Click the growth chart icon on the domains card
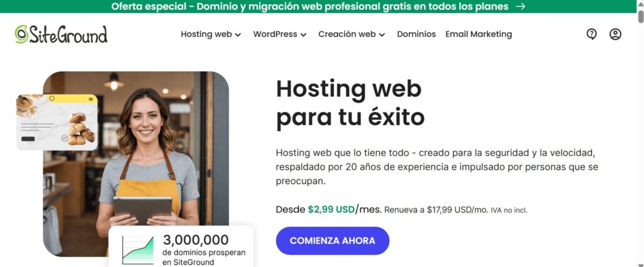The image size is (644, 267). click(x=138, y=250)
